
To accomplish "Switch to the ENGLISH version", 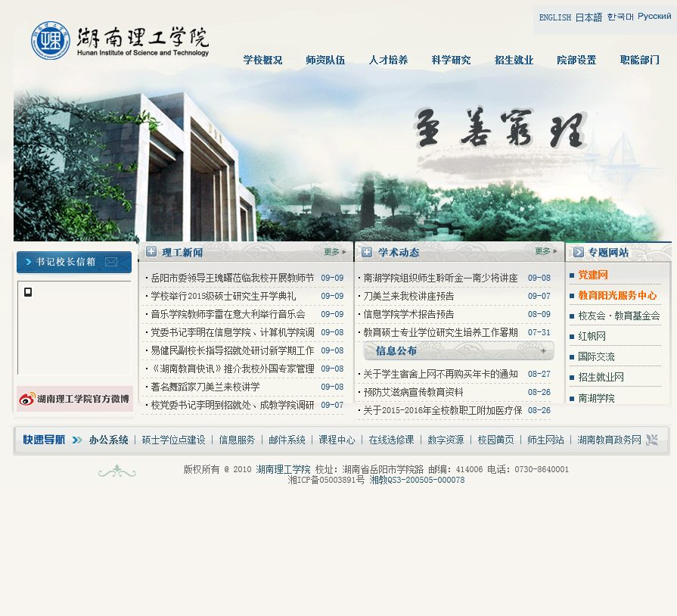I will [x=554, y=17].
